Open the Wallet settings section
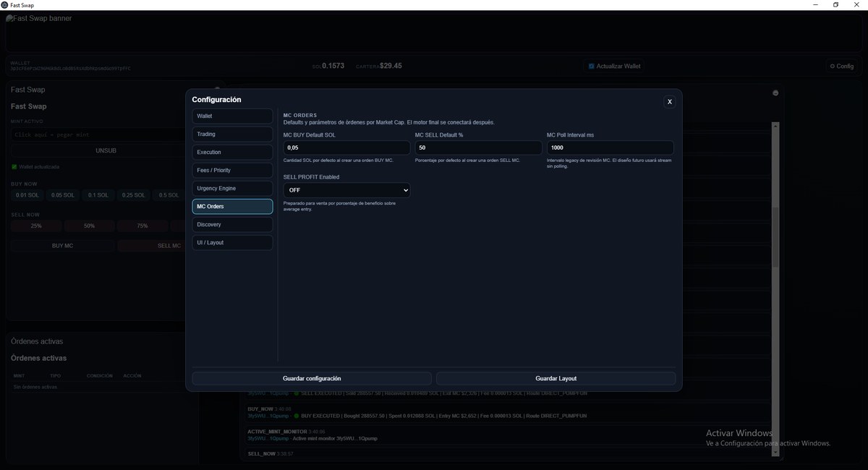This screenshot has height=470, width=868. pyautogui.click(x=232, y=116)
